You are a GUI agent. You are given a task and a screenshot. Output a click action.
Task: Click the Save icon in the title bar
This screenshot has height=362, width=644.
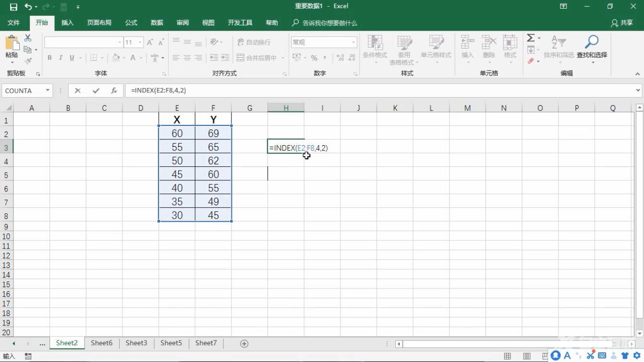pyautogui.click(x=13, y=7)
